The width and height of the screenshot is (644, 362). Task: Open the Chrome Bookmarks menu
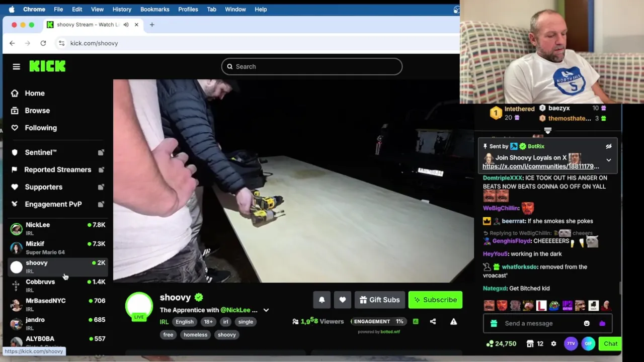pyautogui.click(x=154, y=9)
